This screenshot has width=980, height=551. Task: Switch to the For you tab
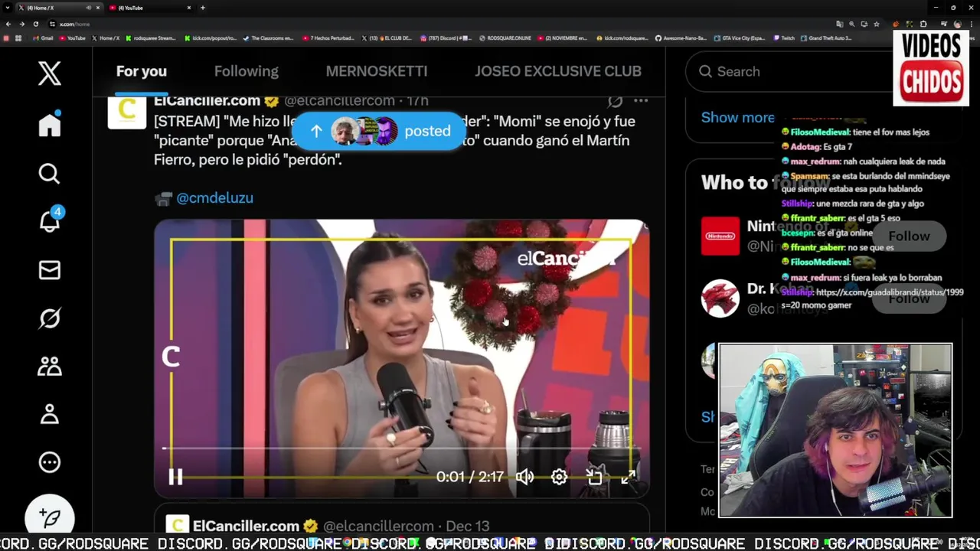tap(142, 71)
